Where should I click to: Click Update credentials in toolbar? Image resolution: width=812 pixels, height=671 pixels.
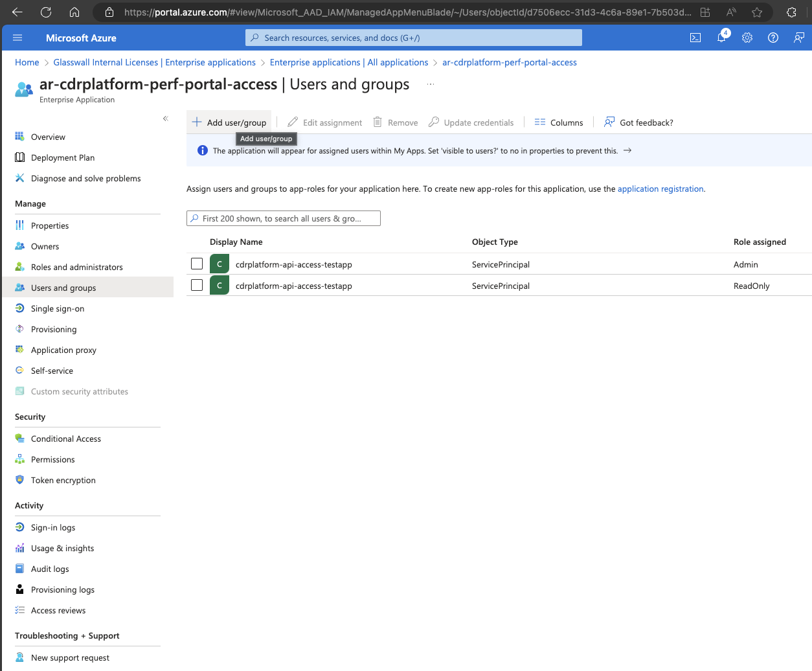[x=471, y=122]
